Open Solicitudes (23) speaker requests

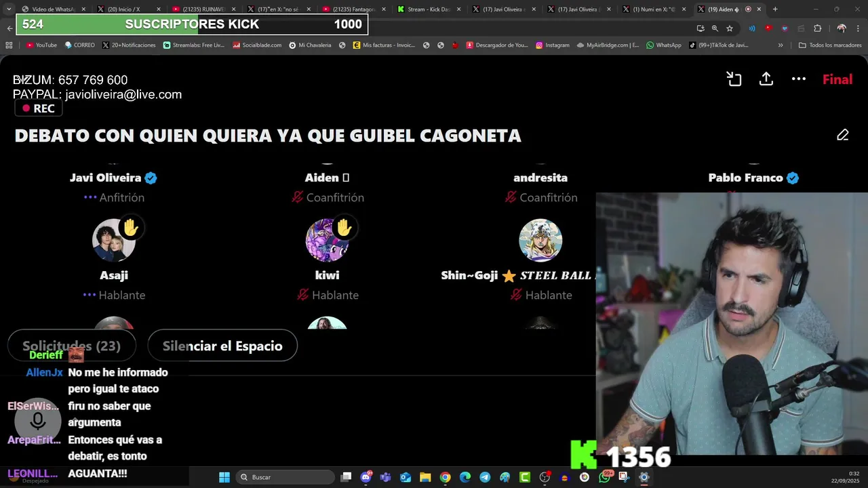tap(72, 346)
